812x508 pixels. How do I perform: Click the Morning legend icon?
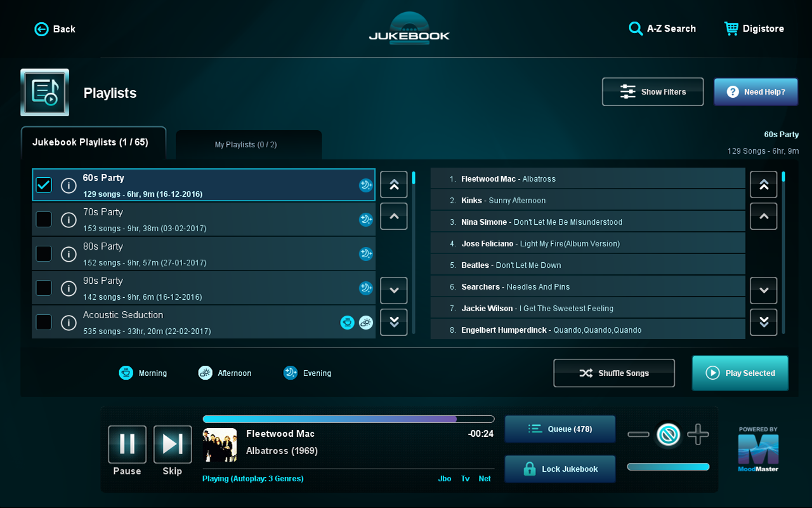(126, 373)
